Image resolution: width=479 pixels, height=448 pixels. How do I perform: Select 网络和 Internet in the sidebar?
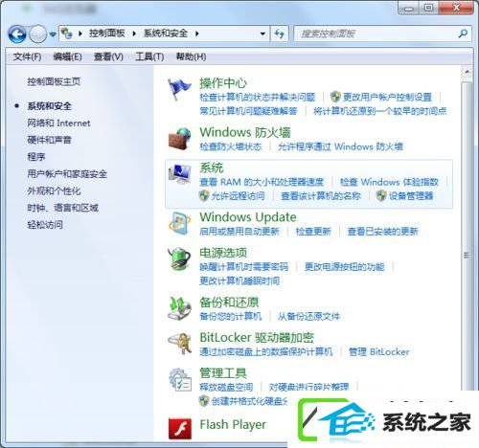coord(58,123)
